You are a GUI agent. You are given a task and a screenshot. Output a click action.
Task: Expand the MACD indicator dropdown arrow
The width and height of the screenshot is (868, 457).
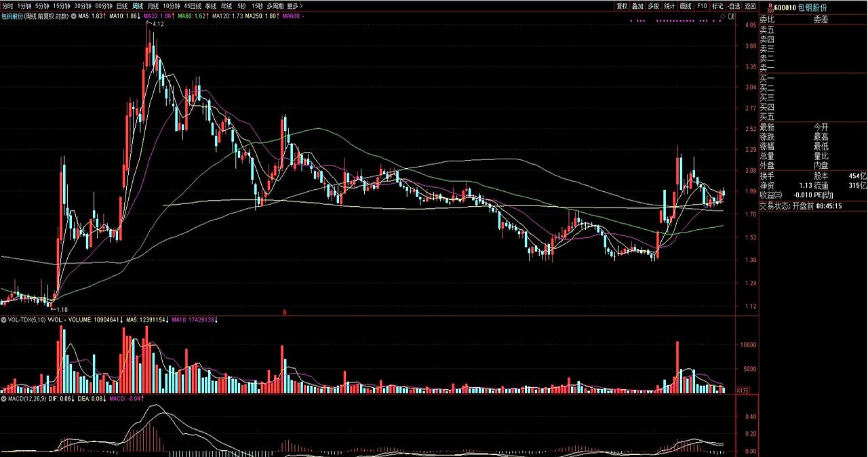[x=3, y=399]
